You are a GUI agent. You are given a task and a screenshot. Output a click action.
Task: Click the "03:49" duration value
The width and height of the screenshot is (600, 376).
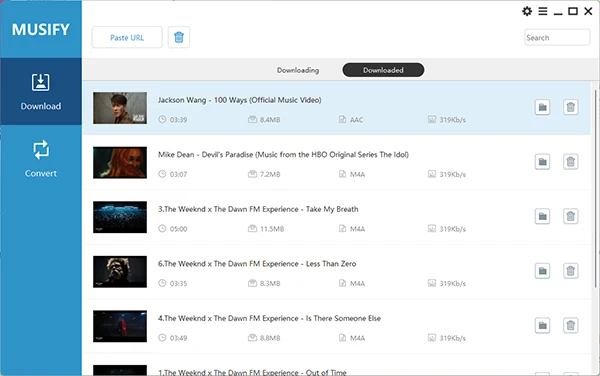point(178,338)
